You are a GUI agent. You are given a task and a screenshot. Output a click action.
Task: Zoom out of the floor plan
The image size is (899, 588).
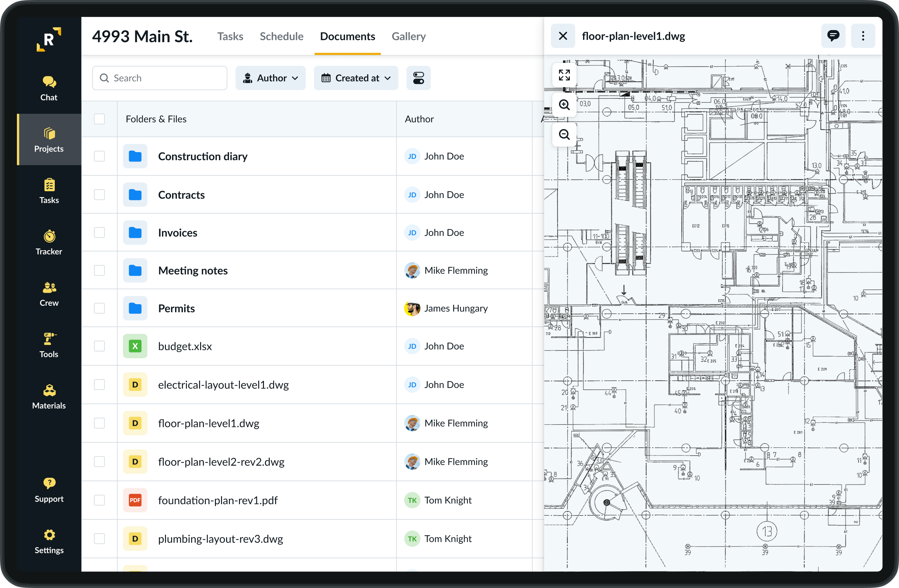(x=564, y=134)
